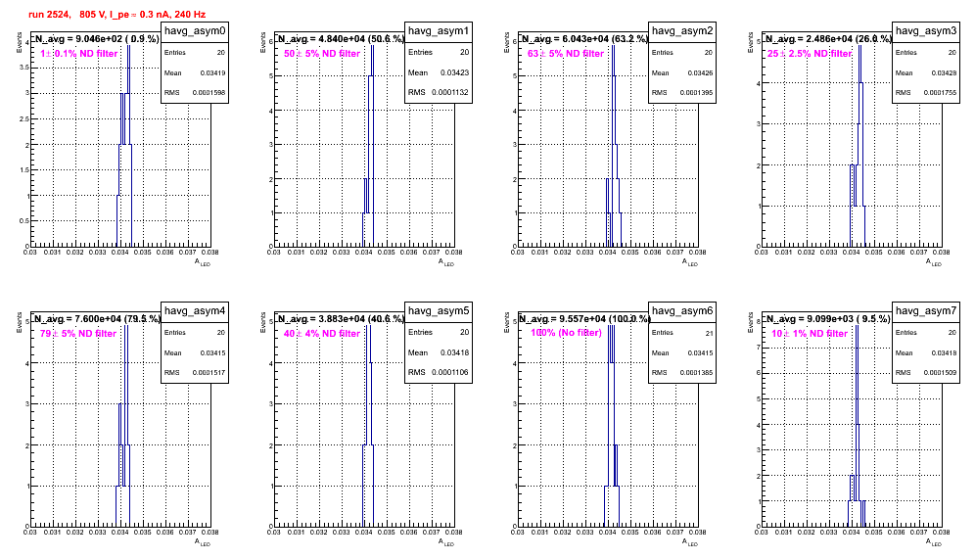Image resolution: width=975 pixels, height=560 pixels.
Task: Click the Events y-axis title of havg_asym5 plot
Action: point(263,322)
